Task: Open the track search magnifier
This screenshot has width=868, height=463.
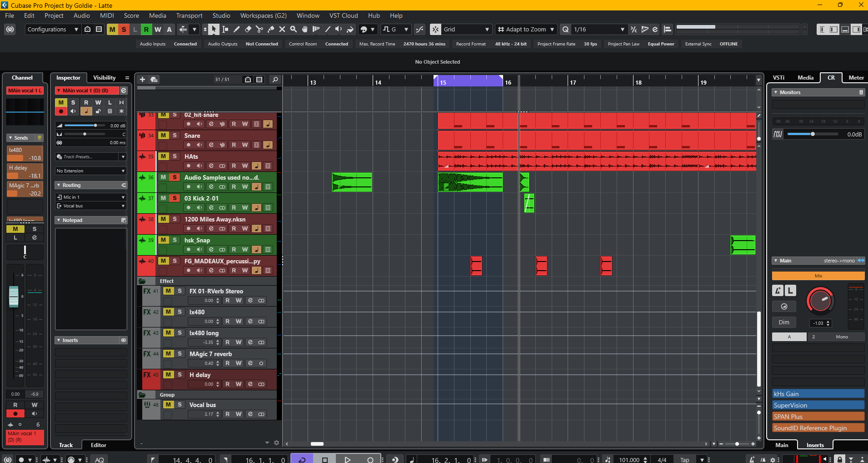Action: coord(275,80)
